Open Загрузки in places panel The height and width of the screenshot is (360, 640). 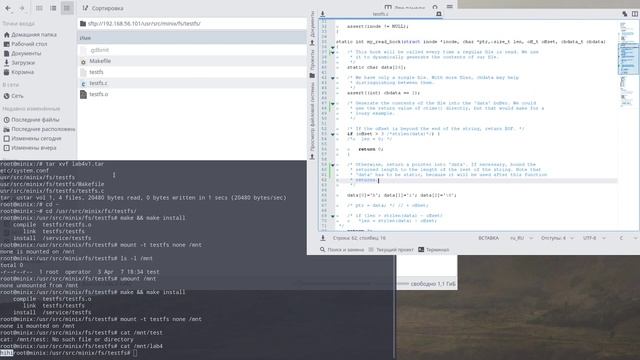tap(19, 63)
